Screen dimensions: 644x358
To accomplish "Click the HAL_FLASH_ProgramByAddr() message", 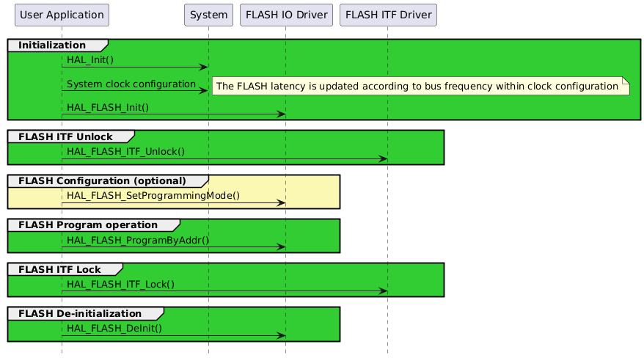I will pos(138,240).
